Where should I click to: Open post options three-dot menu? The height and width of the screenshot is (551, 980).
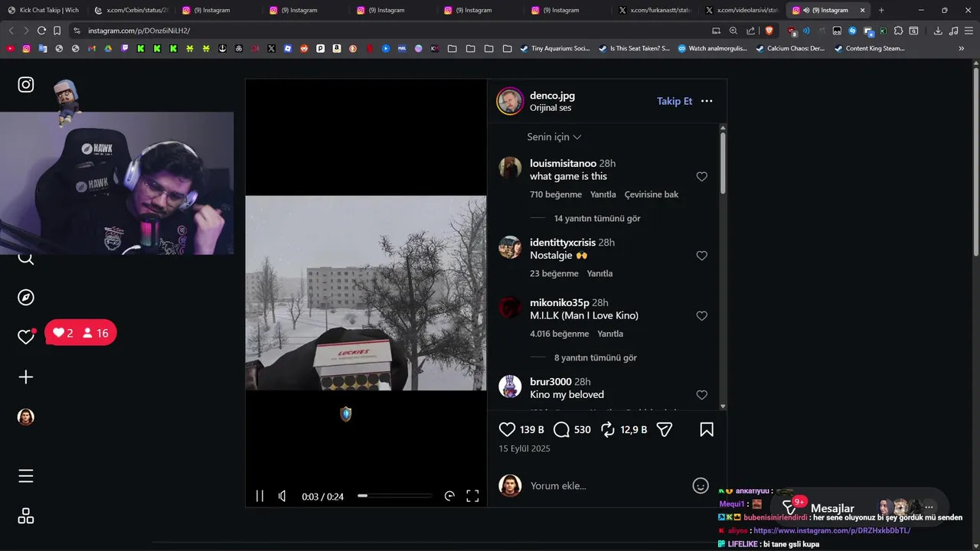pyautogui.click(x=707, y=101)
